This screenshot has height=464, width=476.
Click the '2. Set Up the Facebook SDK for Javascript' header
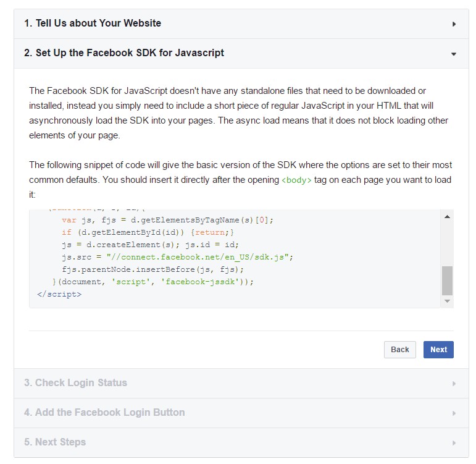[x=241, y=54]
